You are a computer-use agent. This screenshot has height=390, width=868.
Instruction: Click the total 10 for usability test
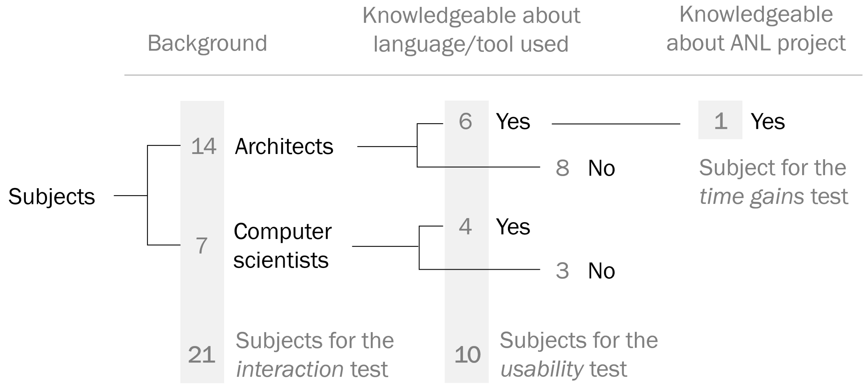tap(467, 354)
